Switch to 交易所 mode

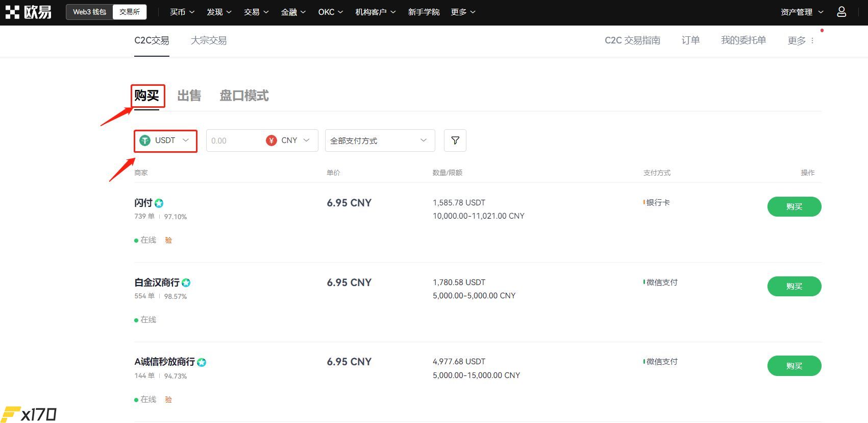click(x=130, y=12)
